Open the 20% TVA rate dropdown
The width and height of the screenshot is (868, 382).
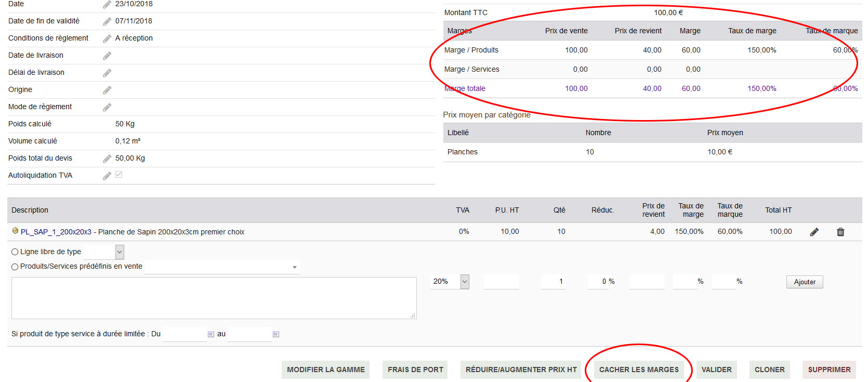(465, 282)
